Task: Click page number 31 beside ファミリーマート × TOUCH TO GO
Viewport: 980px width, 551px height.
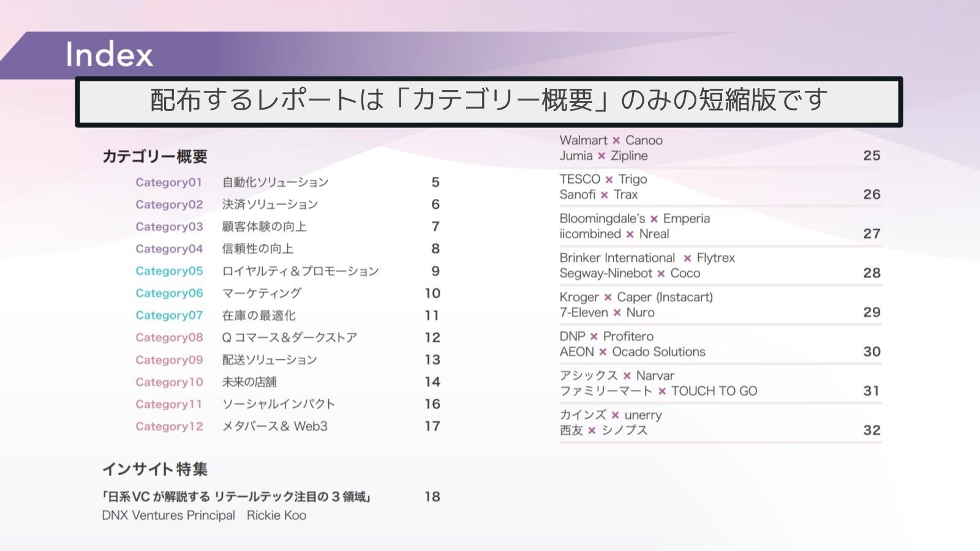Action: [x=872, y=391]
